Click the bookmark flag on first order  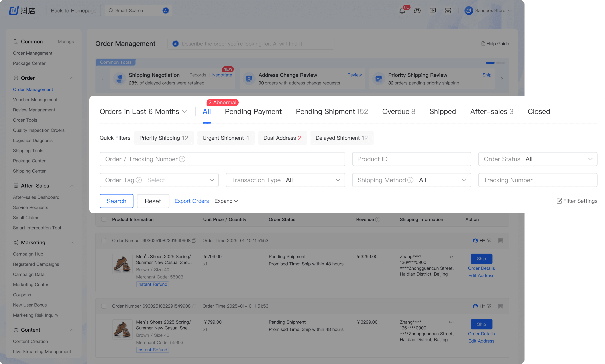click(x=500, y=241)
